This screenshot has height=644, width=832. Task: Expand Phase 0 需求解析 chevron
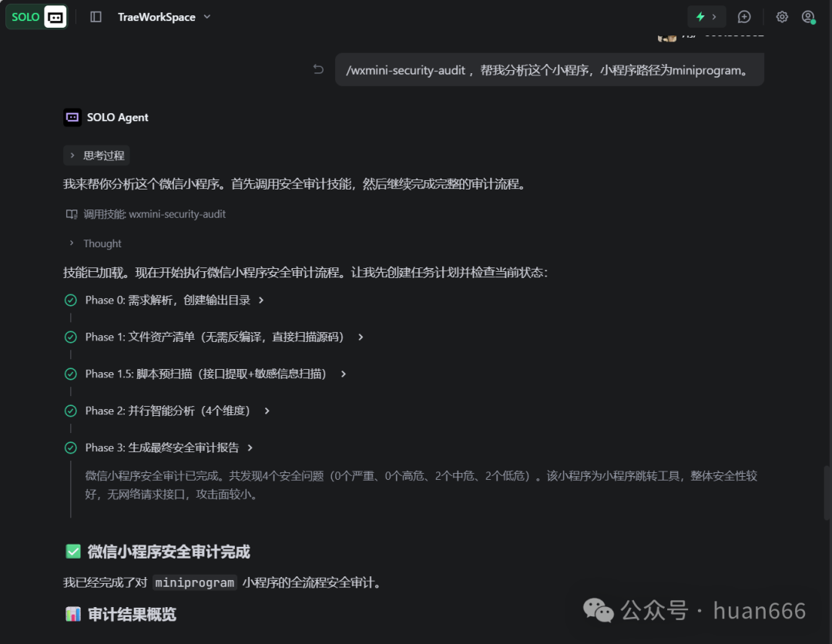pyautogui.click(x=261, y=300)
